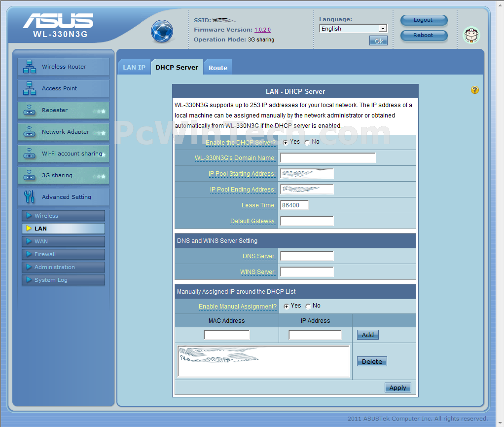Click the IP Pool Starting Address field
Viewport: 504px width, 427px height.
[x=307, y=173]
